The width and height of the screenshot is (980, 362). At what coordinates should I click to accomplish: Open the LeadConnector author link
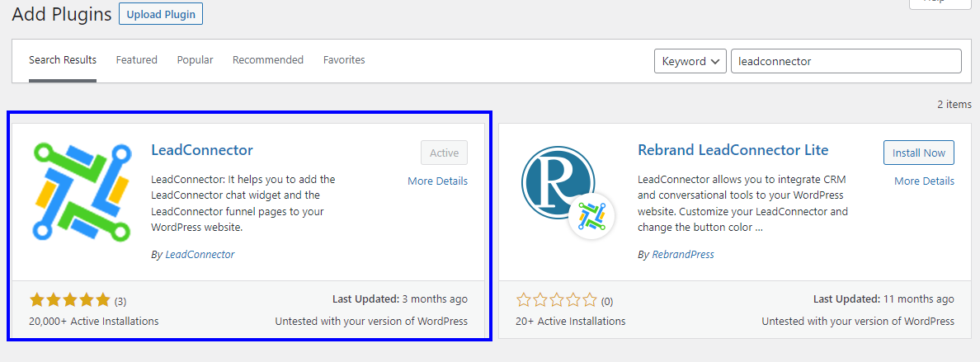[200, 255]
